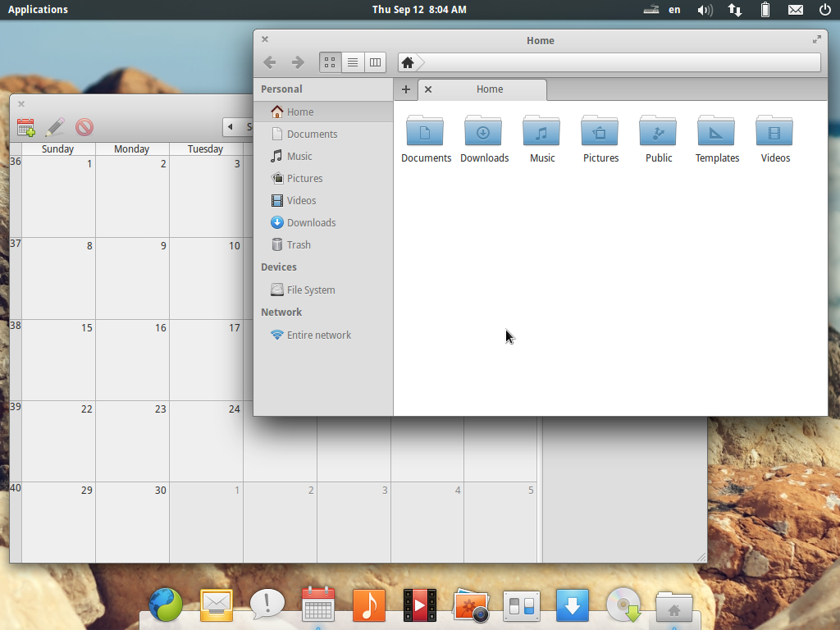Select Entire network in sidebar
The width and height of the screenshot is (840, 630).
(318, 335)
